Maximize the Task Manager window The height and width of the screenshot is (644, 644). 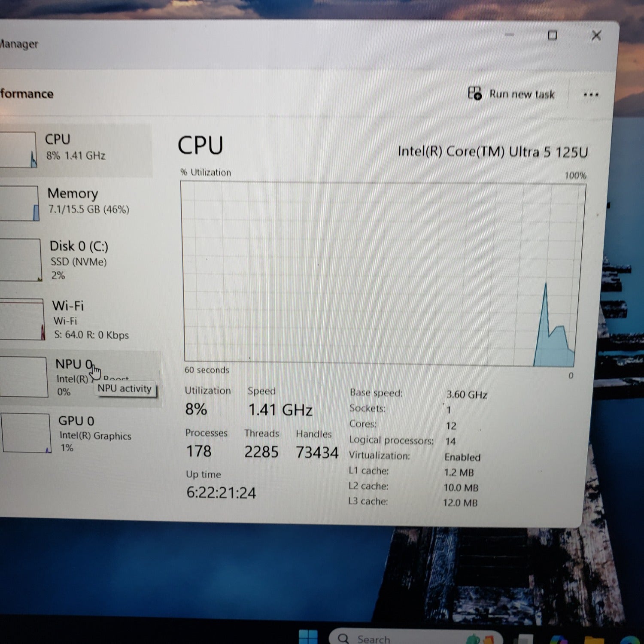click(x=553, y=35)
